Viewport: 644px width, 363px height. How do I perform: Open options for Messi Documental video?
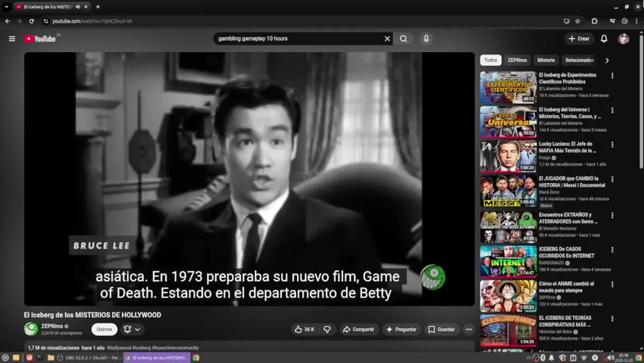pos(612,179)
